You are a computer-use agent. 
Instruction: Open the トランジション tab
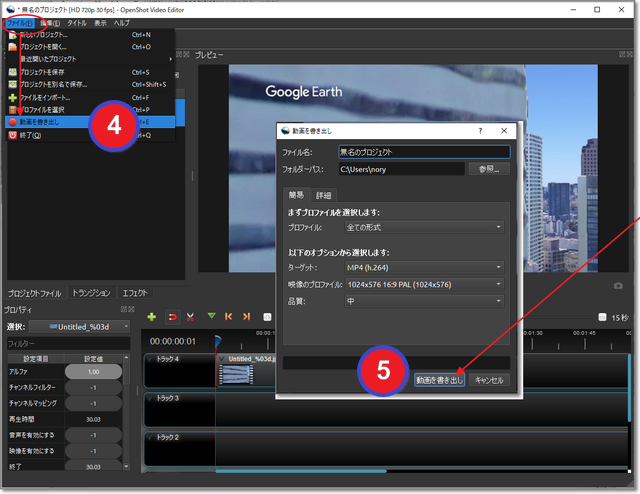92,293
